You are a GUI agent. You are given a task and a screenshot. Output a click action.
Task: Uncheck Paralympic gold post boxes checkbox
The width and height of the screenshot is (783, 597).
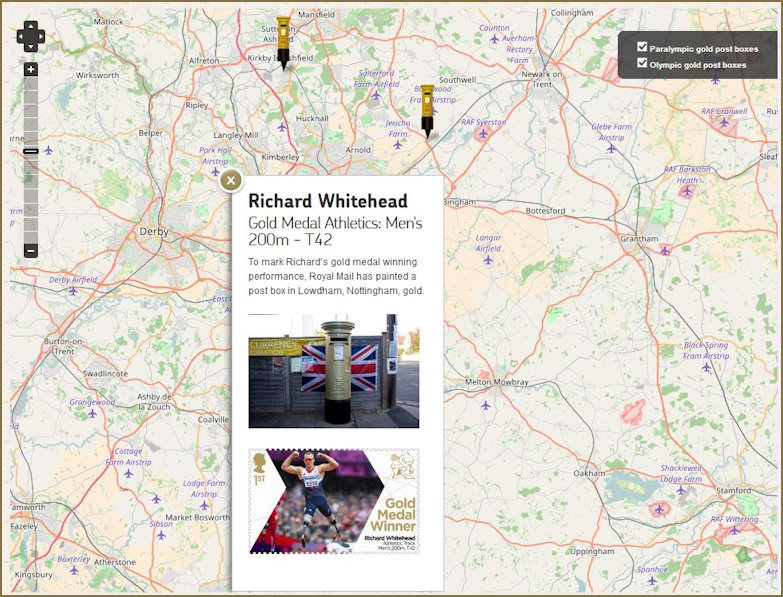coord(642,47)
